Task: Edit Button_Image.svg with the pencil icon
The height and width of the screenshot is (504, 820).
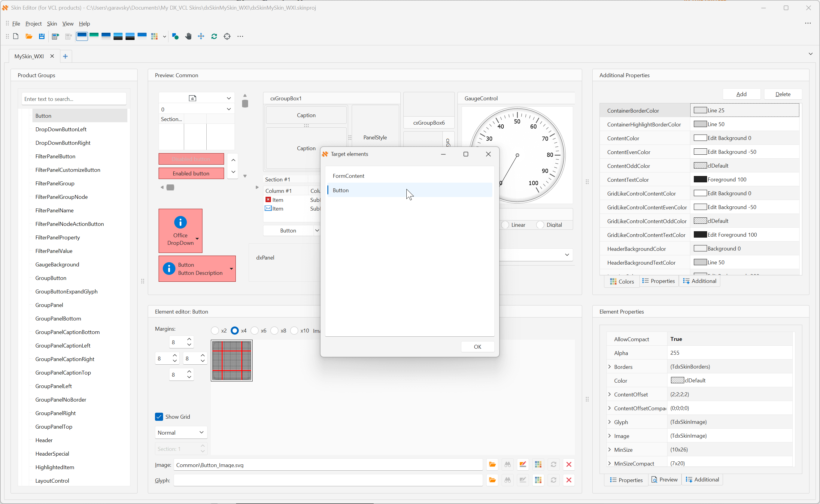Action: tap(523, 464)
